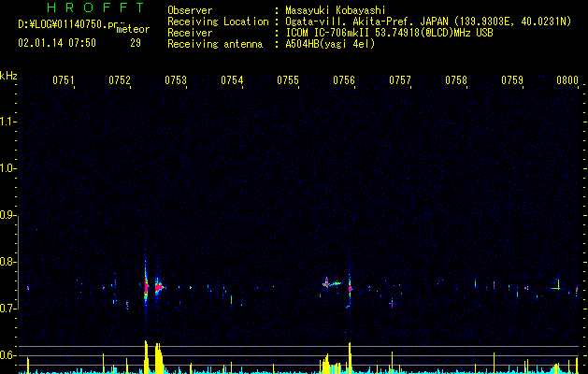Select the 0752 time marker
588x374 pixels.
click(120, 79)
